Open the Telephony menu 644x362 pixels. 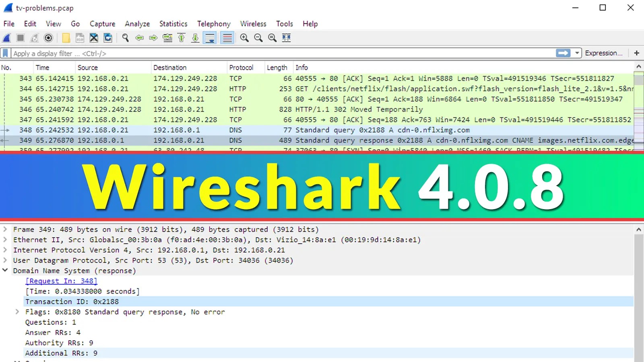click(214, 24)
